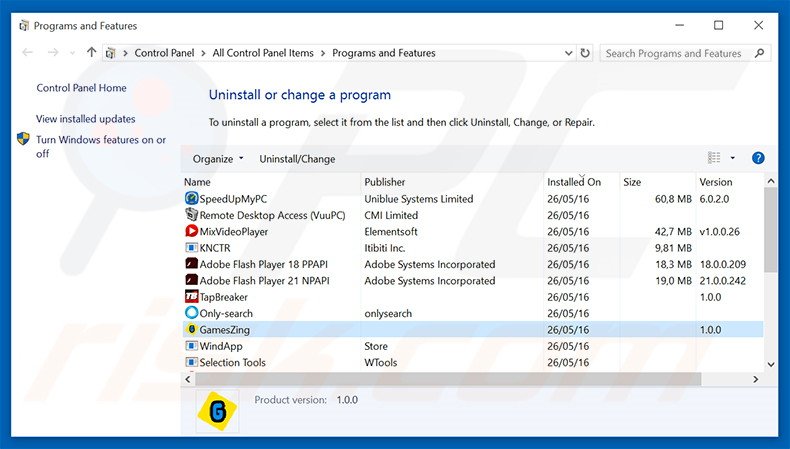Click the SpeedUpMyPC program icon

tap(192, 199)
